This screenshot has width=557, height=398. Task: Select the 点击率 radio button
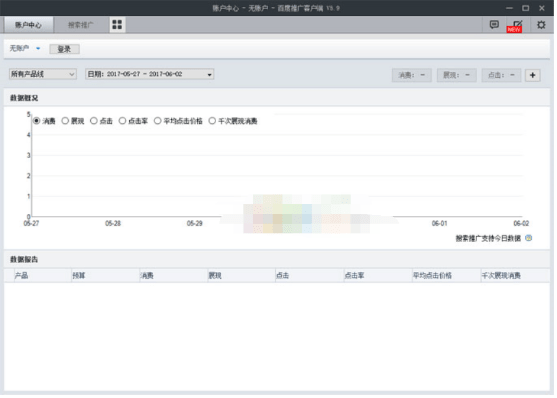click(123, 121)
